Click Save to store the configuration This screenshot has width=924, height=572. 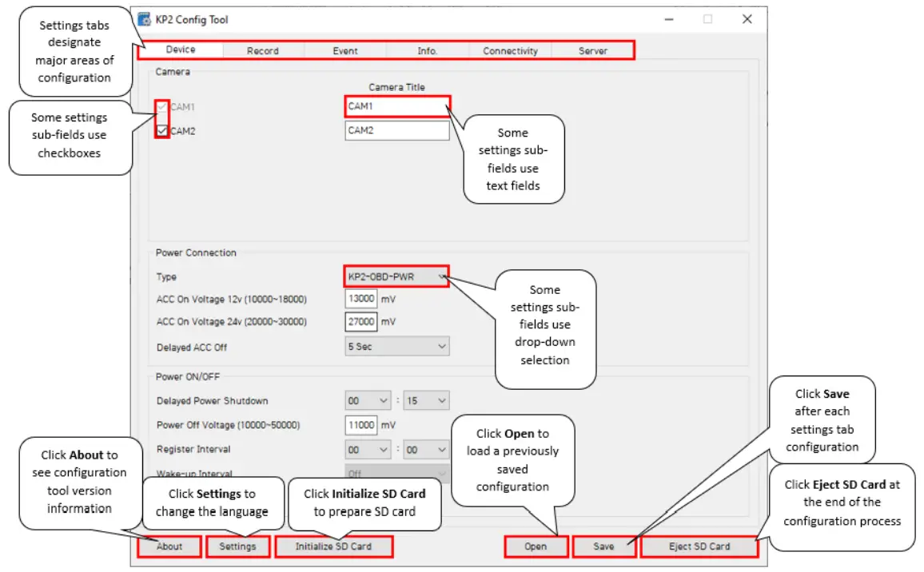click(x=603, y=546)
